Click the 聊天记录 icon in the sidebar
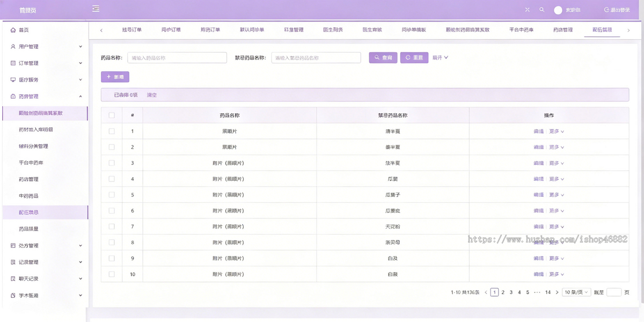This screenshot has height=322, width=644. [x=13, y=279]
